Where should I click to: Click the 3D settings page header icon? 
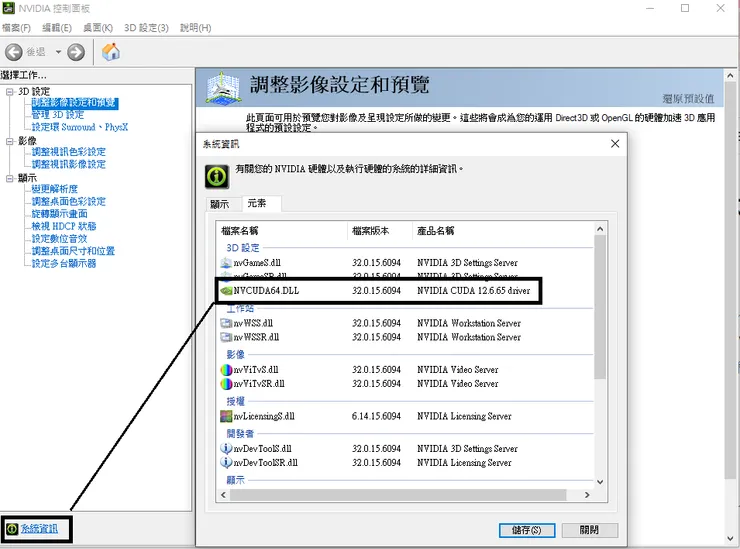coord(223,88)
